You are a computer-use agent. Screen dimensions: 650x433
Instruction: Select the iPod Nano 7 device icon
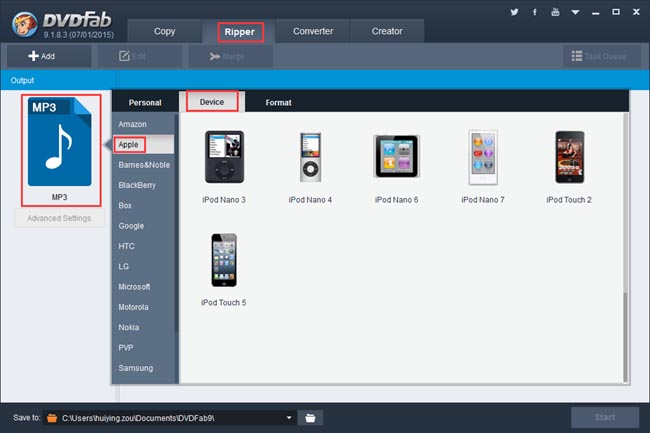tap(483, 157)
